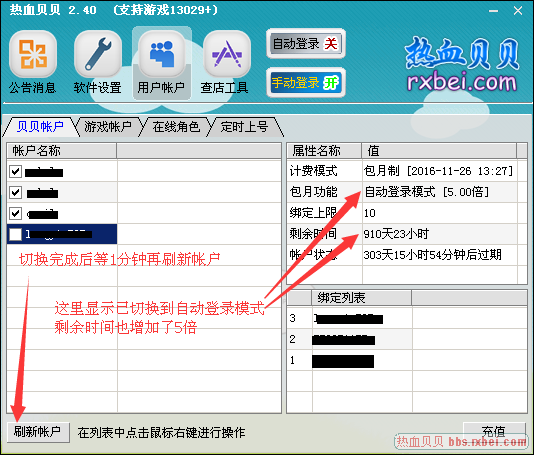Click the 充值 recharge button
This screenshot has height=455, width=534.
494,431
